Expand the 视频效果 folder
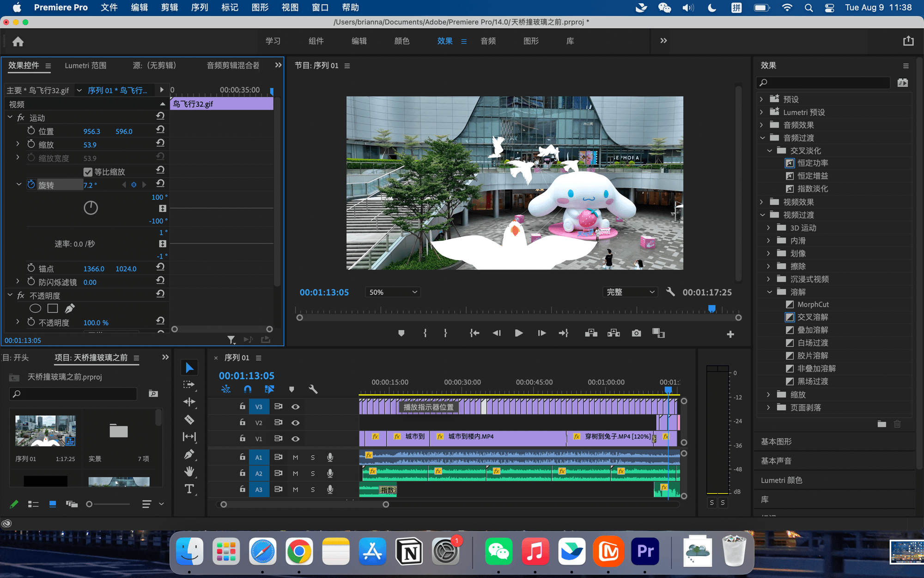Viewport: 924px width, 578px height. (x=762, y=202)
